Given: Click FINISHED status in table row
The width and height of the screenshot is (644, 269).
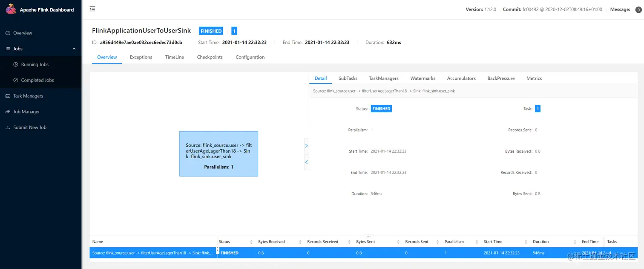Looking at the screenshot, I should click(230, 253).
